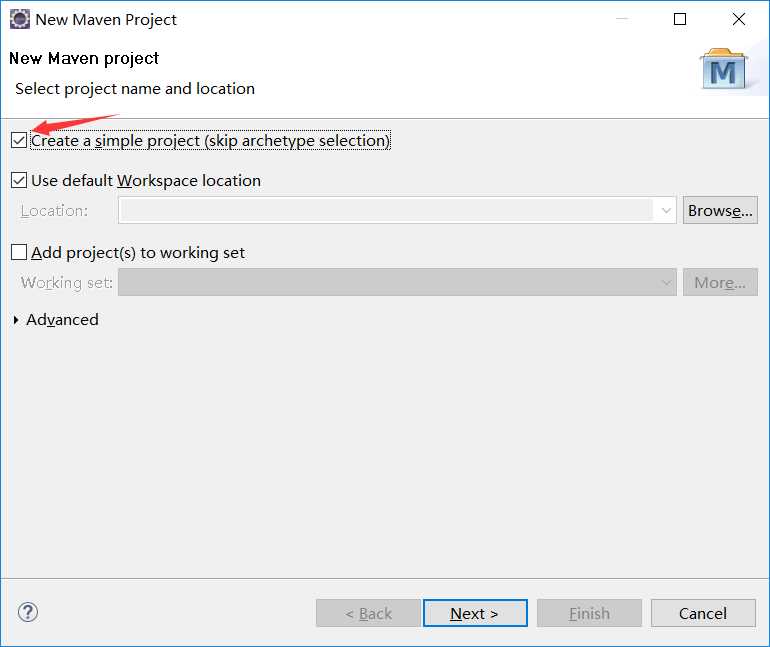Image resolution: width=770 pixels, height=647 pixels.
Task: Cancel the New Maven Project dialog
Action: click(x=703, y=613)
